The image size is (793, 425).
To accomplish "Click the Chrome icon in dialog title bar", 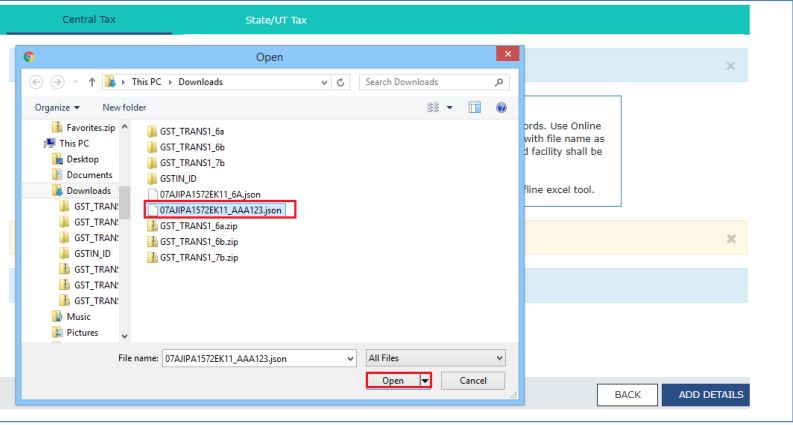I will point(29,57).
